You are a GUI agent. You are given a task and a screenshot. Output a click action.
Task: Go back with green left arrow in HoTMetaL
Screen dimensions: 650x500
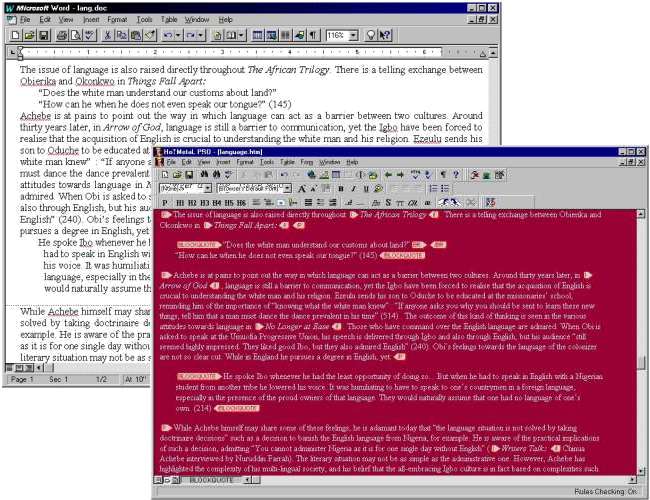[388, 175]
